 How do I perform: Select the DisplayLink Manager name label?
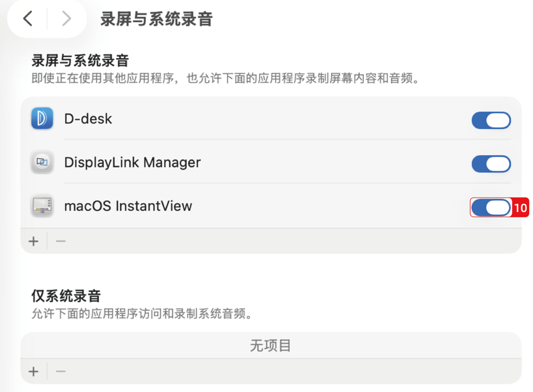[x=132, y=162]
